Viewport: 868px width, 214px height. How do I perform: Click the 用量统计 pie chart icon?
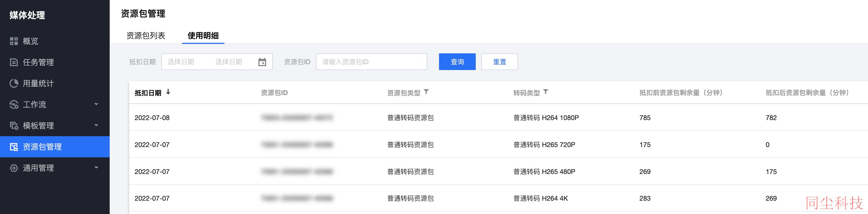14,83
